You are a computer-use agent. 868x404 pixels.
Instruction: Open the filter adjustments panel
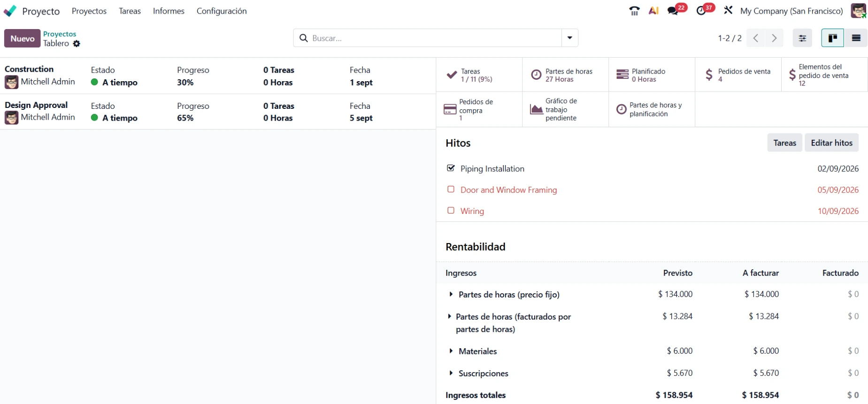802,38
